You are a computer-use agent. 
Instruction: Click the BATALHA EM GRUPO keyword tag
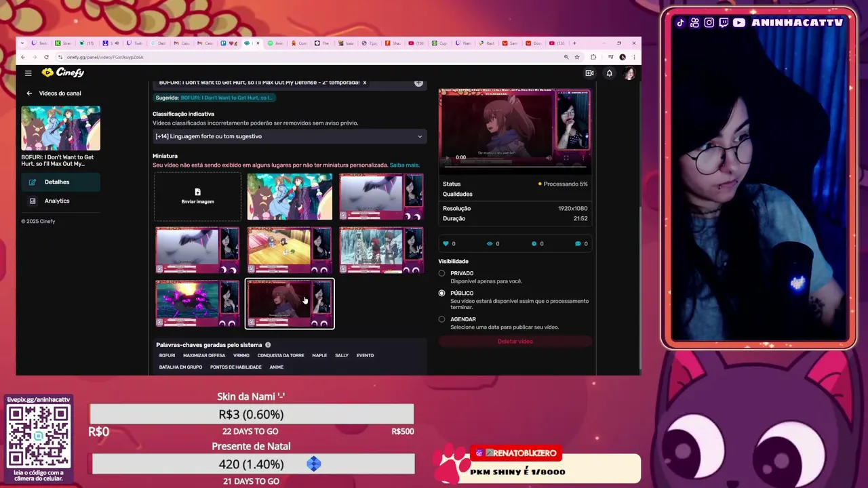[180, 367]
